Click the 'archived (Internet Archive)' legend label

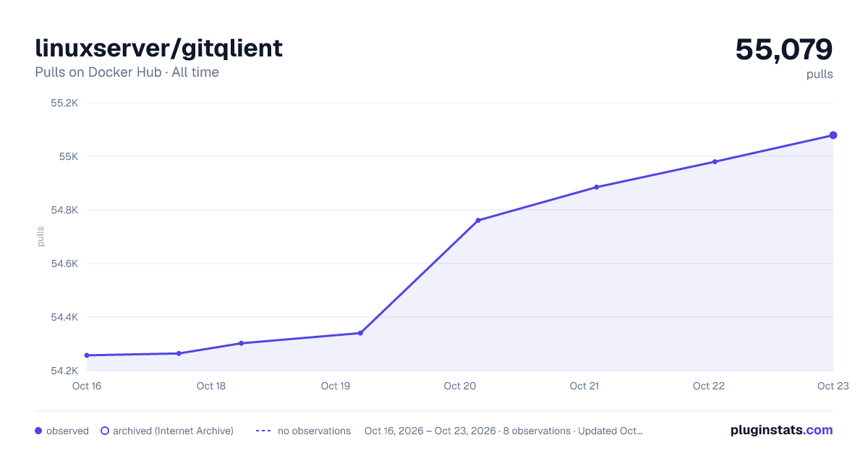pos(173,431)
